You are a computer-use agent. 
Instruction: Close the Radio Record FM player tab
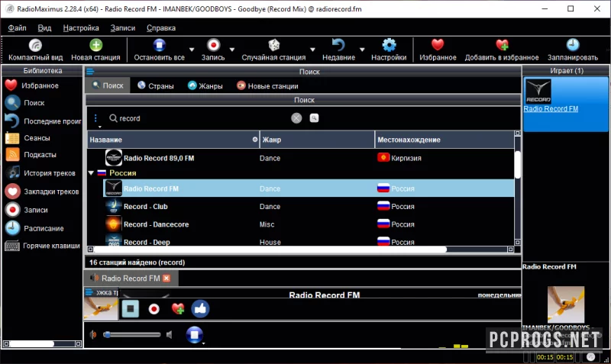tap(166, 278)
